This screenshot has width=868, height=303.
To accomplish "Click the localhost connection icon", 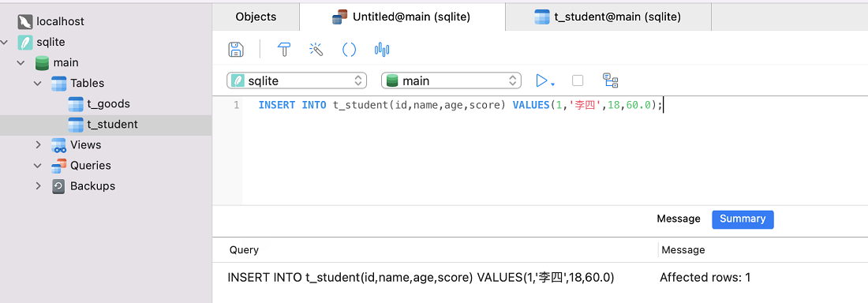I will click(x=25, y=21).
